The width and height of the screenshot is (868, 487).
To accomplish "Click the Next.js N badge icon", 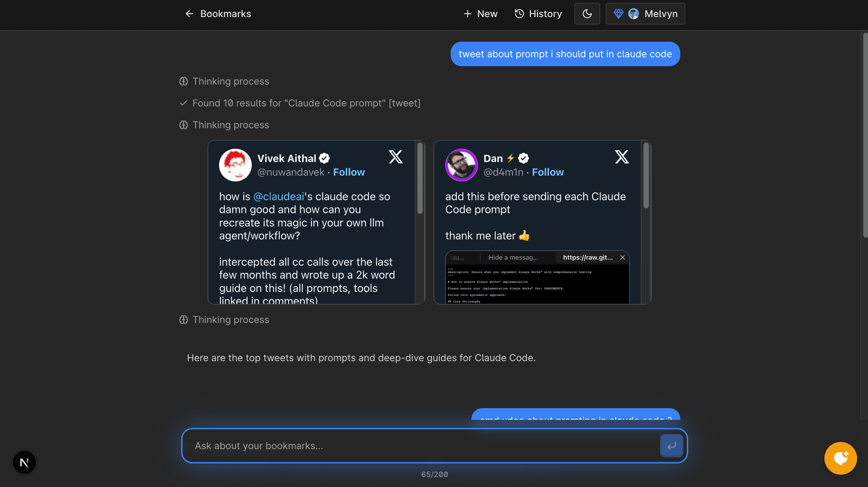I will click(x=24, y=462).
